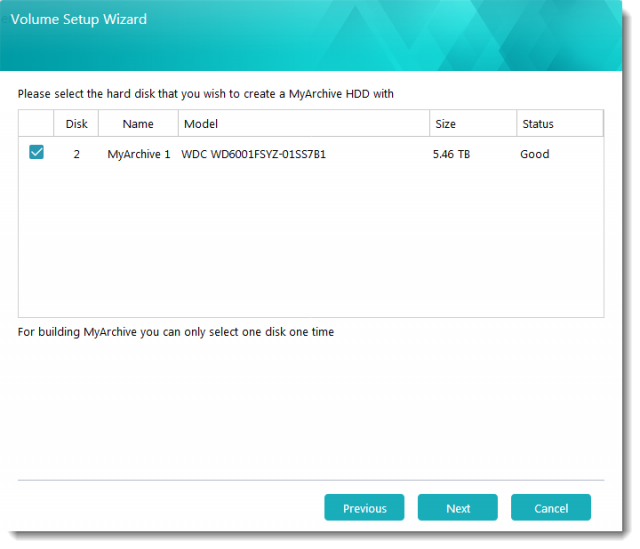Sort list by Size column header
This screenshot has width=640, height=549.
coord(445,124)
